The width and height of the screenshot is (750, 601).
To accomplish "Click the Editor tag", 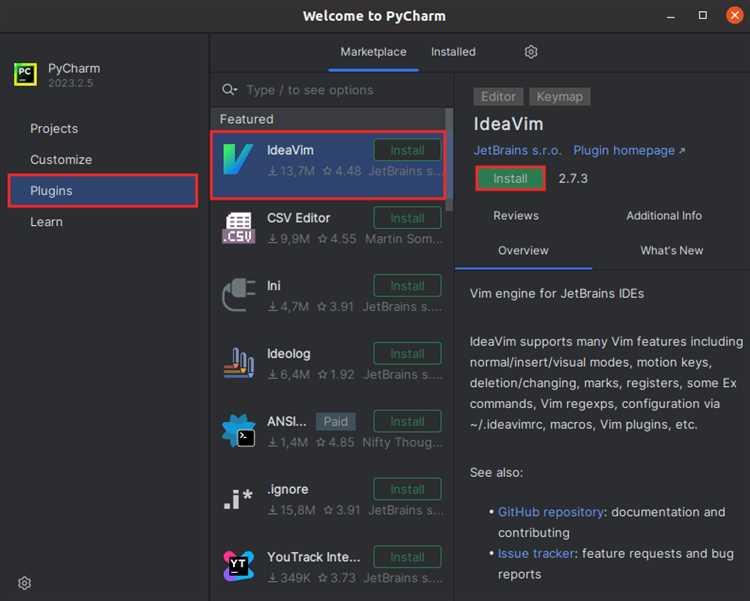I will click(x=498, y=97).
